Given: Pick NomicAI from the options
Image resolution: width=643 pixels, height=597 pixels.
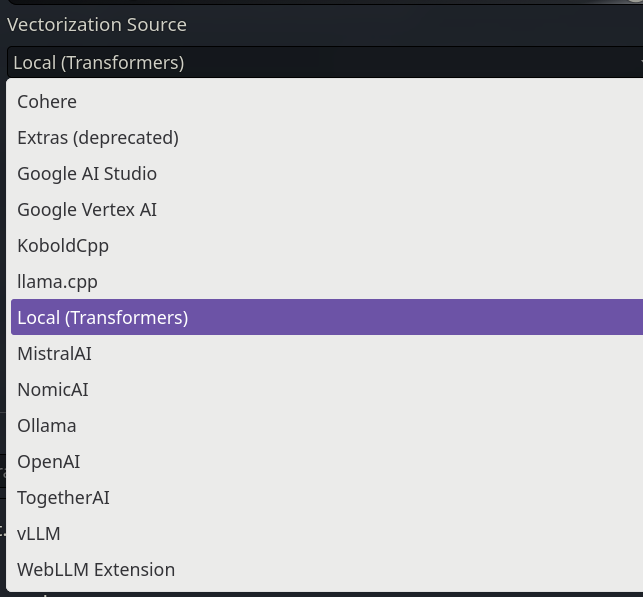Looking at the screenshot, I should pyautogui.click(x=53, y=390).
